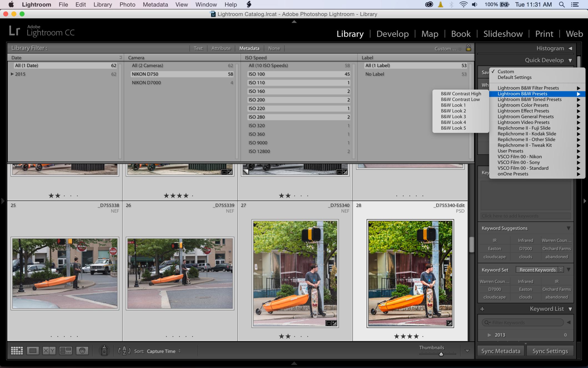Expand the 2015 date entry
This screenshot has width=588, height=368.
(x=12, y=74)
